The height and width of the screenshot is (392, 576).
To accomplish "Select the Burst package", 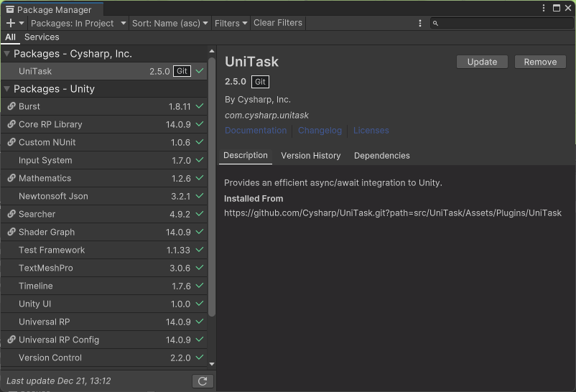I will [104, 106].
